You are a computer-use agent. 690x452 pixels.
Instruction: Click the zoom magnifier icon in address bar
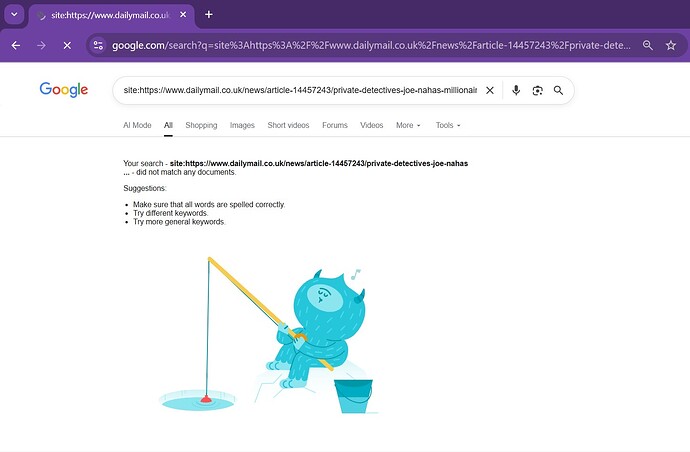pos(647,45)
